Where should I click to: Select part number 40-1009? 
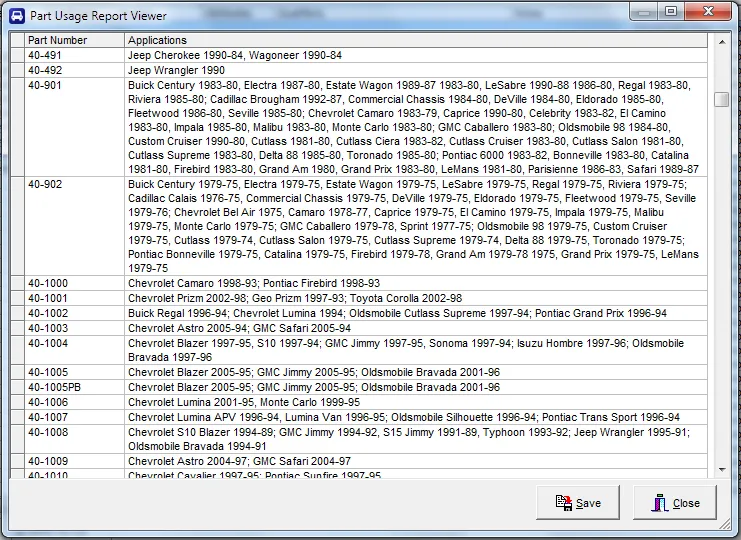point(74,461)
